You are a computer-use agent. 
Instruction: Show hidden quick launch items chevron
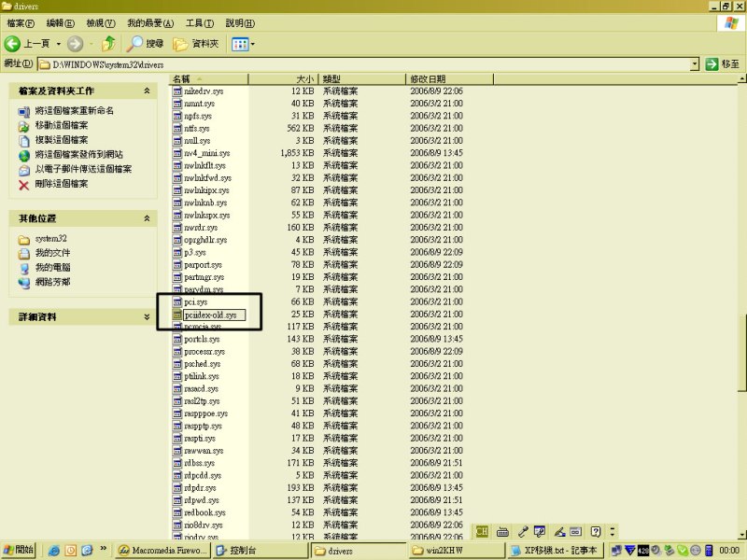(x=103, y=549)
